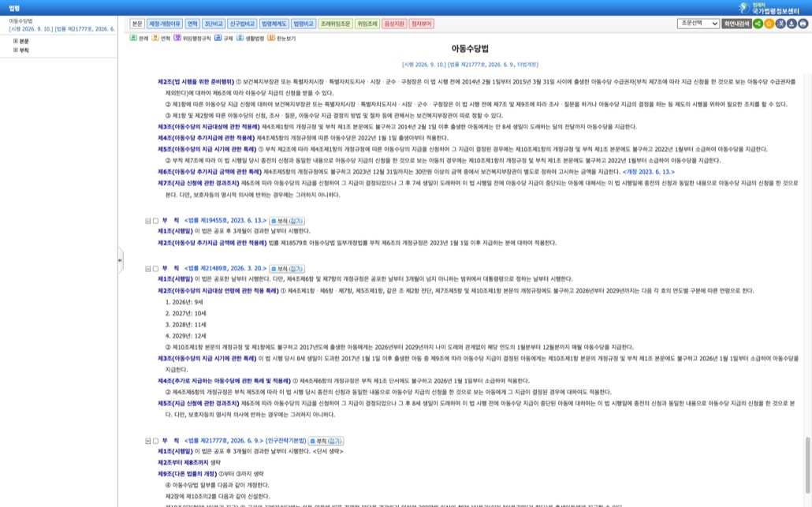Click 제5조(지급 신청에 관한 경과조치) heading
This screenshot has width=812, height=507.
[x=199, y=403]
